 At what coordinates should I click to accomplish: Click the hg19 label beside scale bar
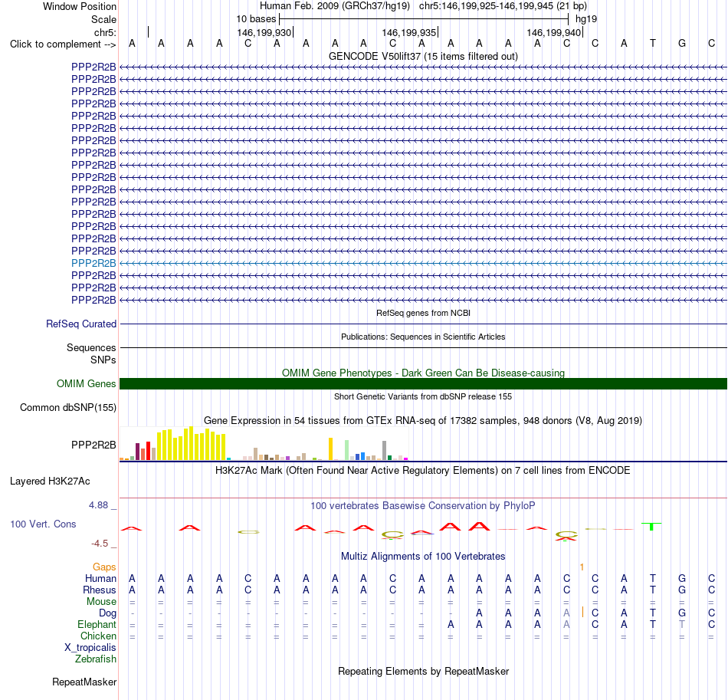[586, 19]
